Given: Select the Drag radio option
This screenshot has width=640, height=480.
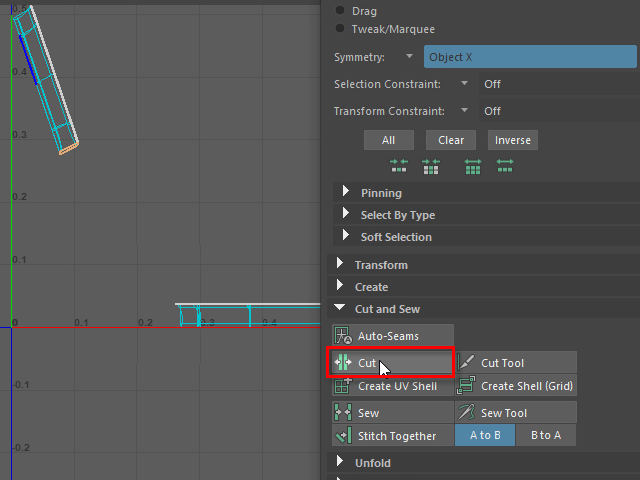Looking at the screenshot, I should 340,11.
